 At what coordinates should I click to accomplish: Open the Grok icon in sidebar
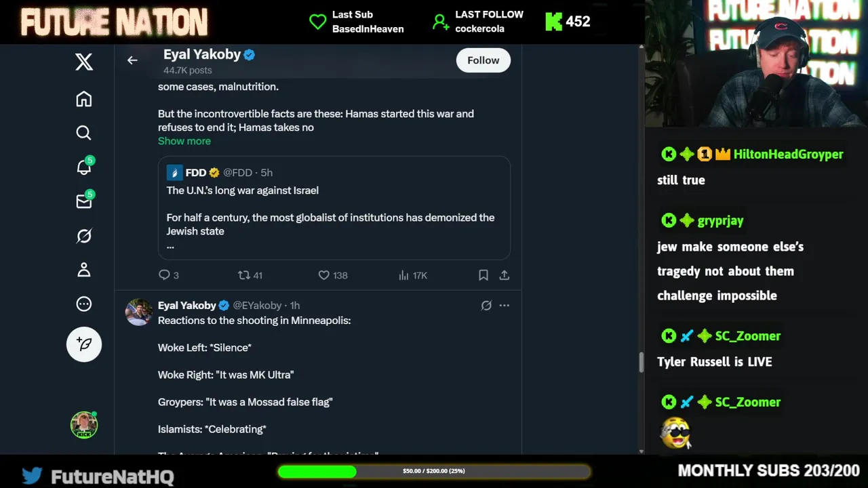coord(84,236)
